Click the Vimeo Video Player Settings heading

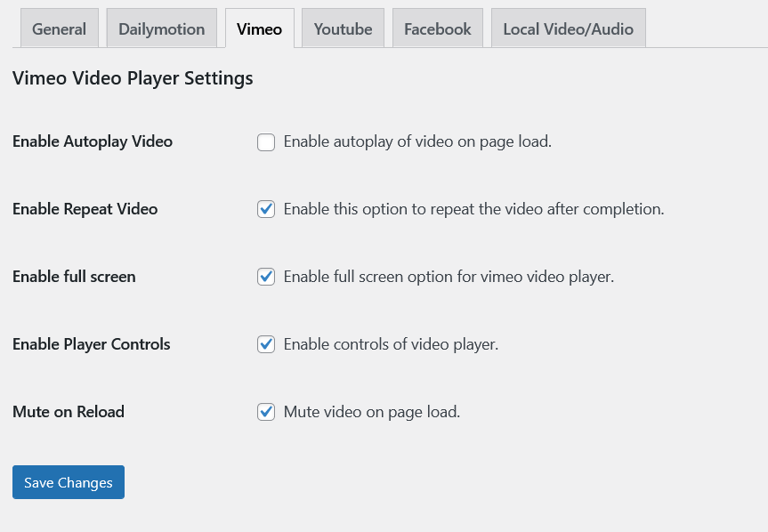click(133, 78)
